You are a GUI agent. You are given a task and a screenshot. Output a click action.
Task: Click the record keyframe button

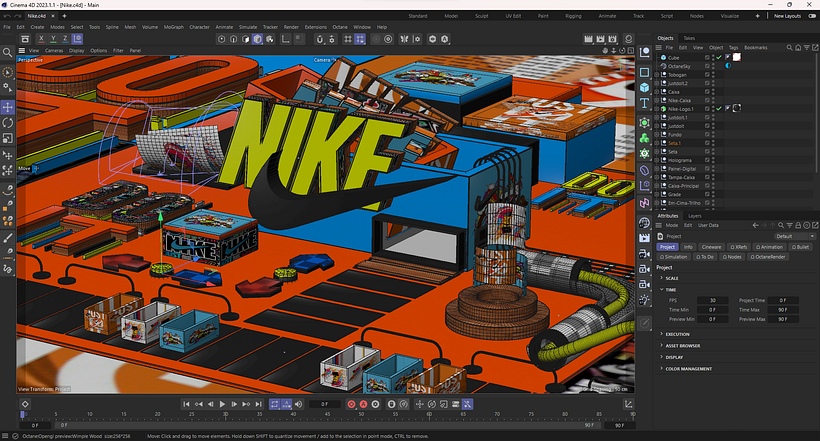[351, 404]
